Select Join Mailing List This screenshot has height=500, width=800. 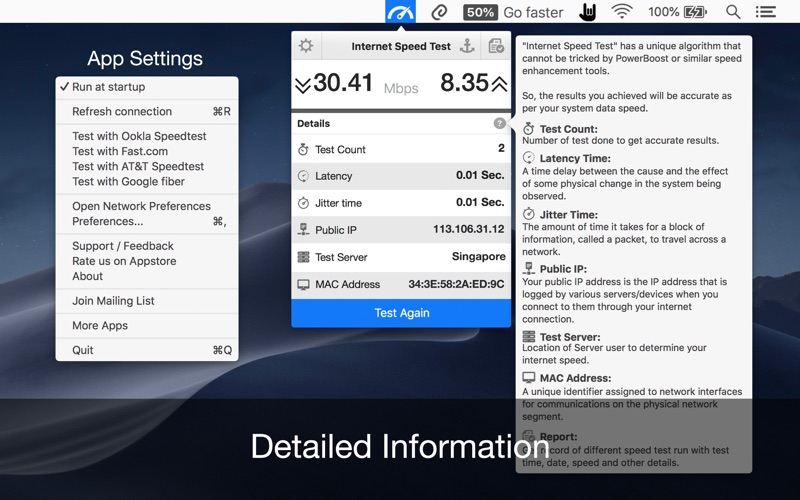click(147, 301)
